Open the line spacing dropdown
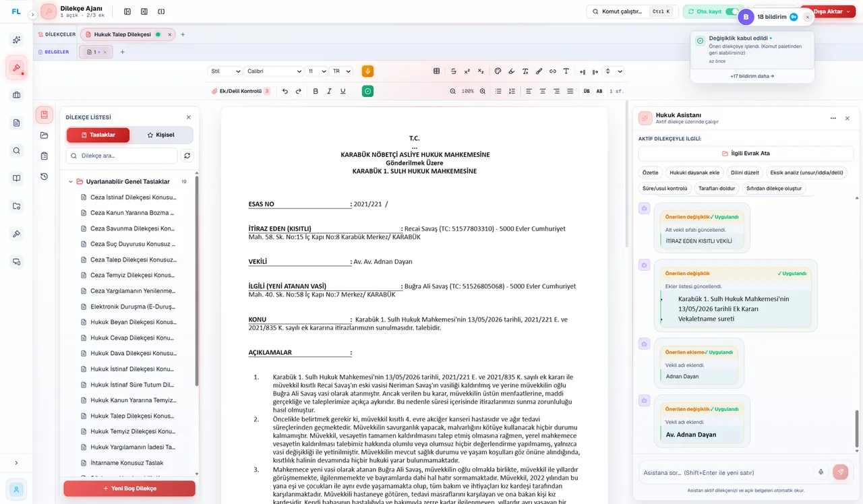Viewport: 863px width, 504px height. click(x=613, y=71)
